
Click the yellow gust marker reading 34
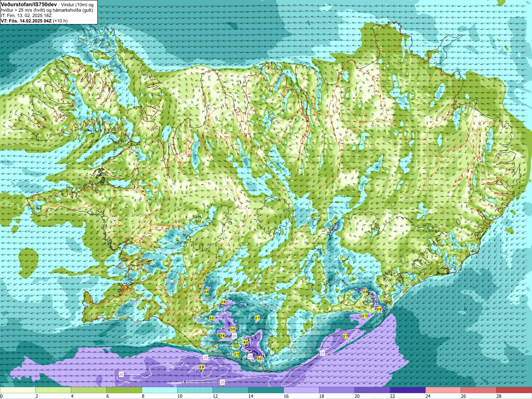click(x=222, y=335)
